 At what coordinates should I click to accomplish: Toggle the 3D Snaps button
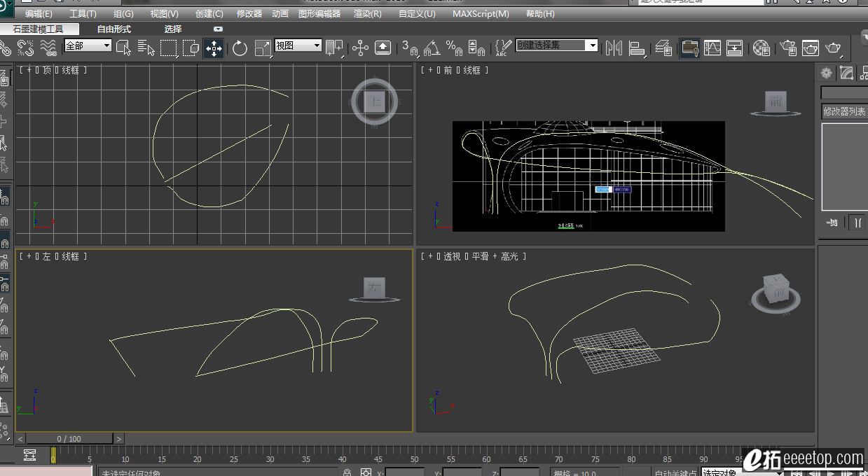(x=410, y=48)
